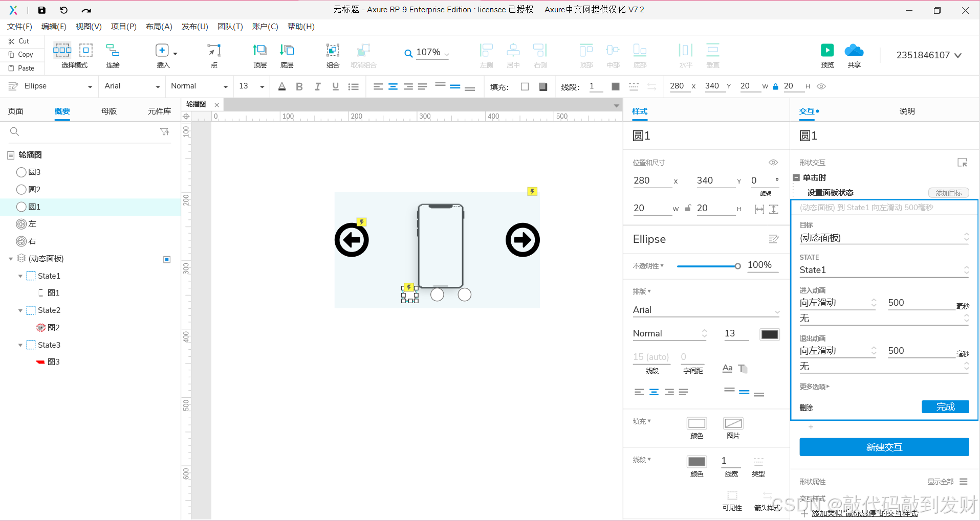The image size is (980, 521).
Task: Toggle visibility eye in position section
Action: click(x=773, y=163)
